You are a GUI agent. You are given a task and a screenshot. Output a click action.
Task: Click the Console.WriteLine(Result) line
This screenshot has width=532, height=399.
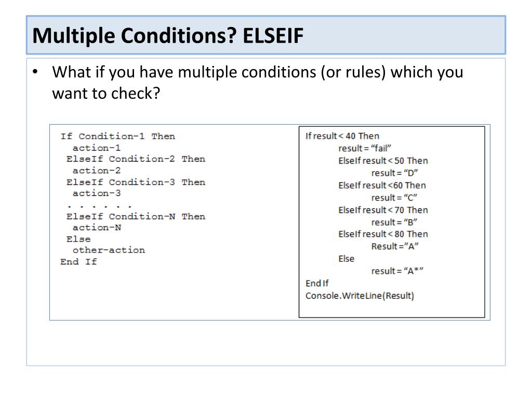360,296
